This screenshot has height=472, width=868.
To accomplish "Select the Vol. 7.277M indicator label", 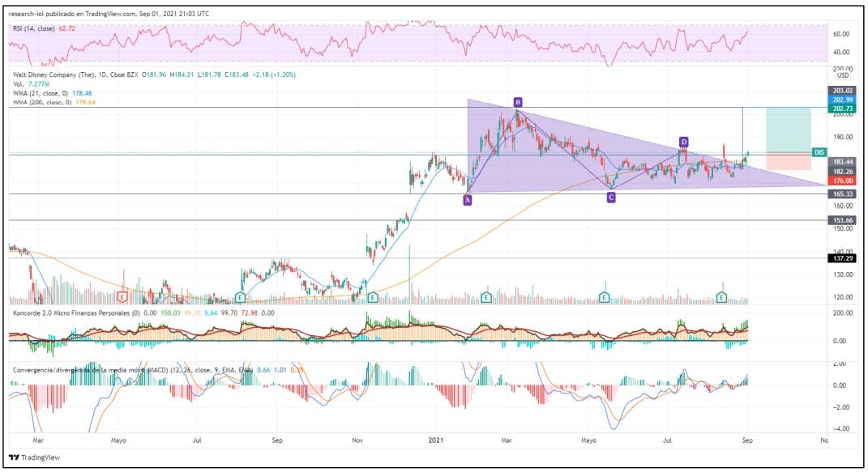I will pyautogui.click(x=31, y=84).
